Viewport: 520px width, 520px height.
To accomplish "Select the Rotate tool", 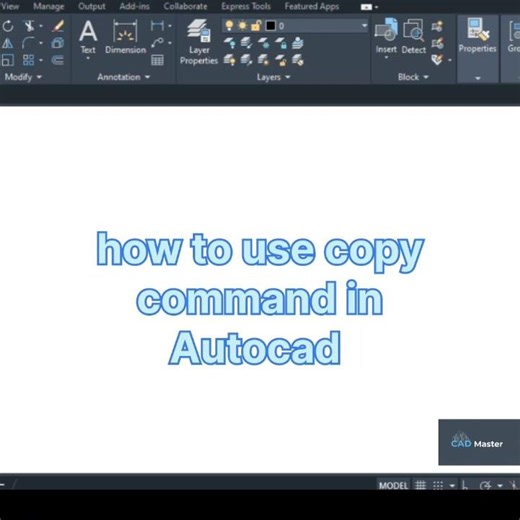I will tap(8, 26).
